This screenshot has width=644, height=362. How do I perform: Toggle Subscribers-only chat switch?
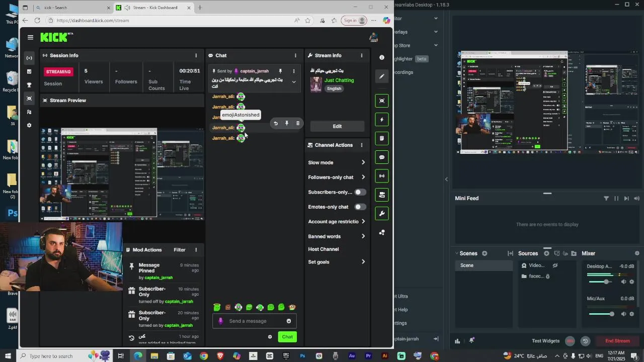tap(360, 192)
